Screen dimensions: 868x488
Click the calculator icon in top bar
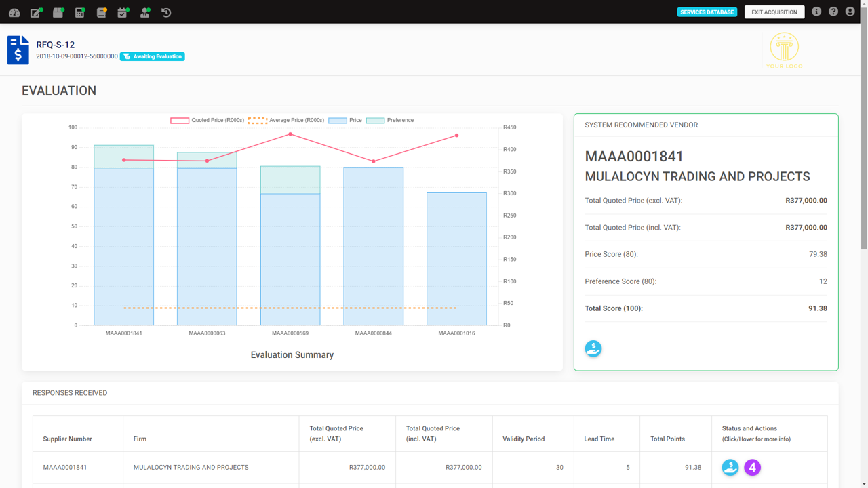coord(80,12)
